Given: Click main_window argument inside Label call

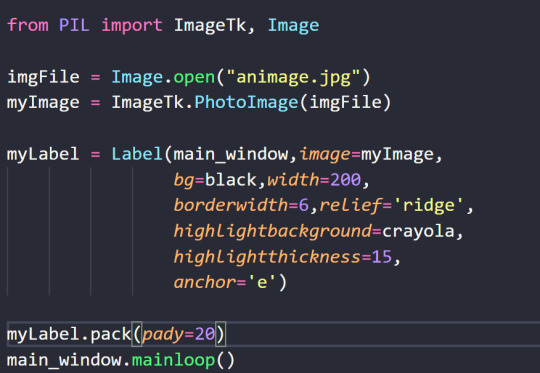Looking at the screenshot, I should pyautogui.click(x=231, y=154).
